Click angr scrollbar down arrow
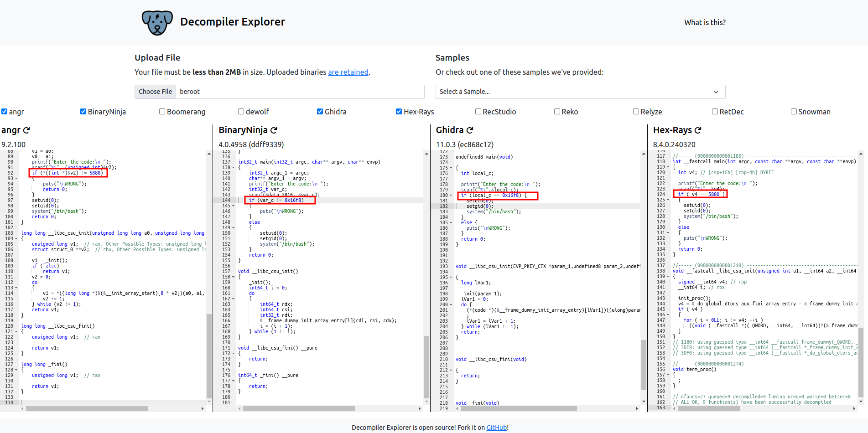 (209, 402)
